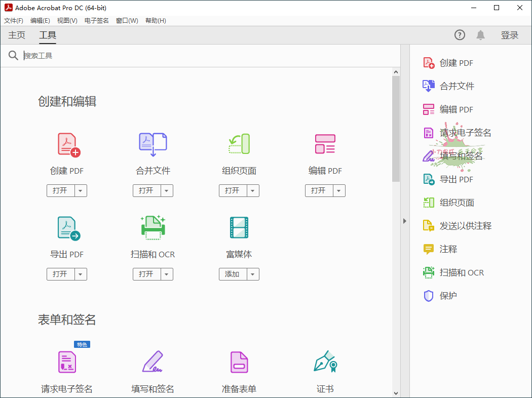Click the help question mark icon
The width and height of the screenshot is (532, 398).
(x=460, y=35)
